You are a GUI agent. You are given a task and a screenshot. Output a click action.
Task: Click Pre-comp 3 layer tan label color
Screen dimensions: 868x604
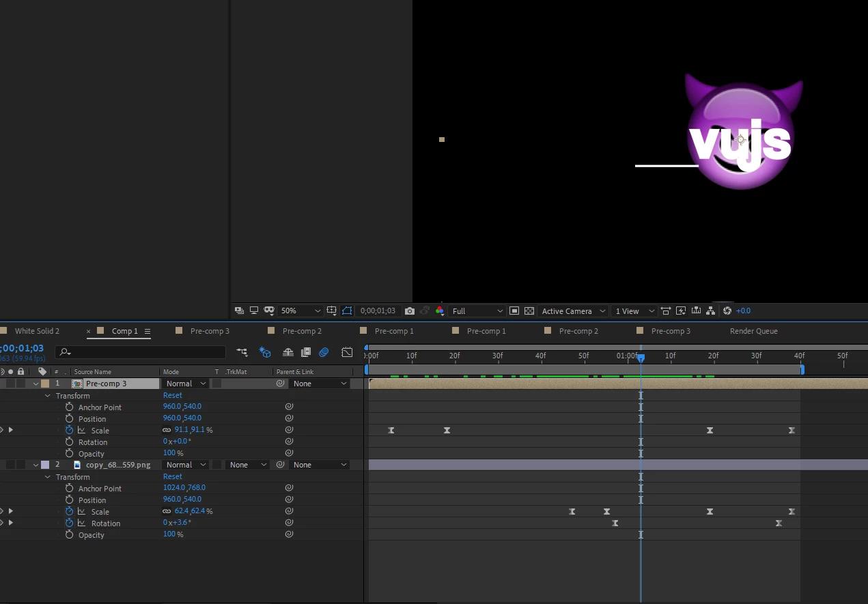[x=45, y=384]
